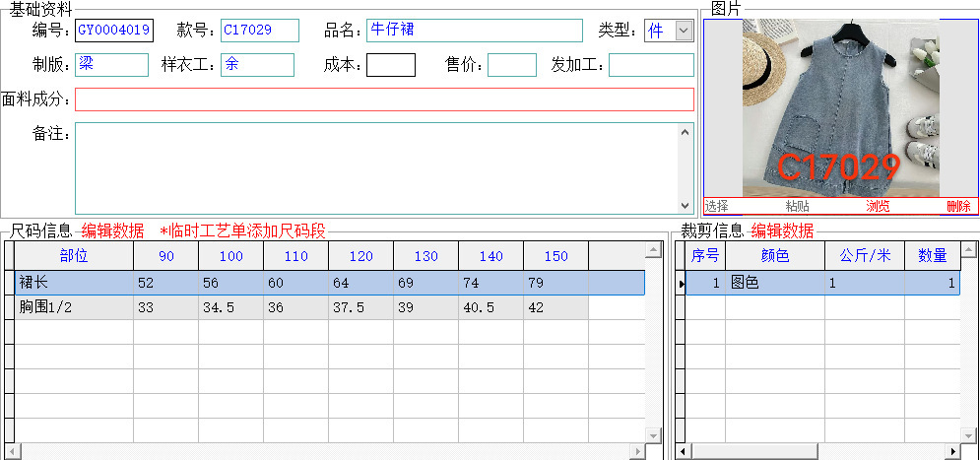The image size is (980, 460).
Task: Click size table vertical scrollbar down arrow
Action: [x=654, y=435]
